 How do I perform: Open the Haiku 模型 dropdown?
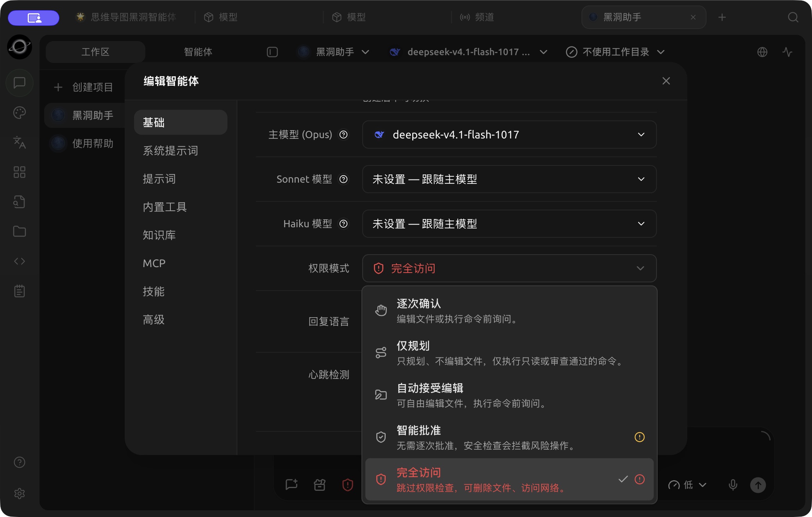pos(509,224)
